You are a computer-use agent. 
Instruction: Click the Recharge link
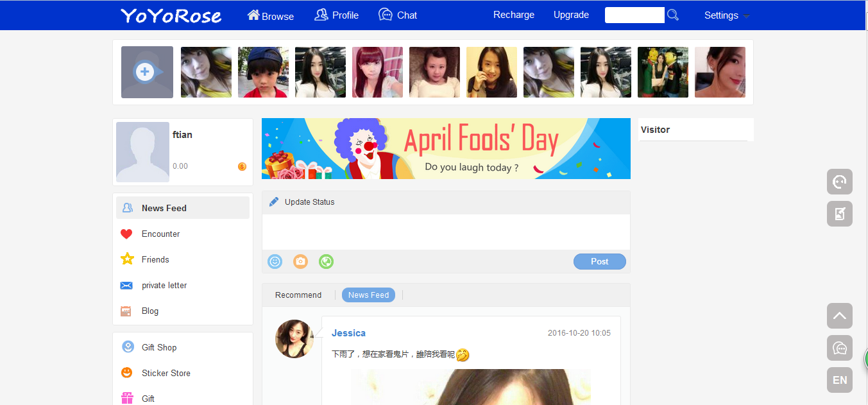click(x=514, y=15)
